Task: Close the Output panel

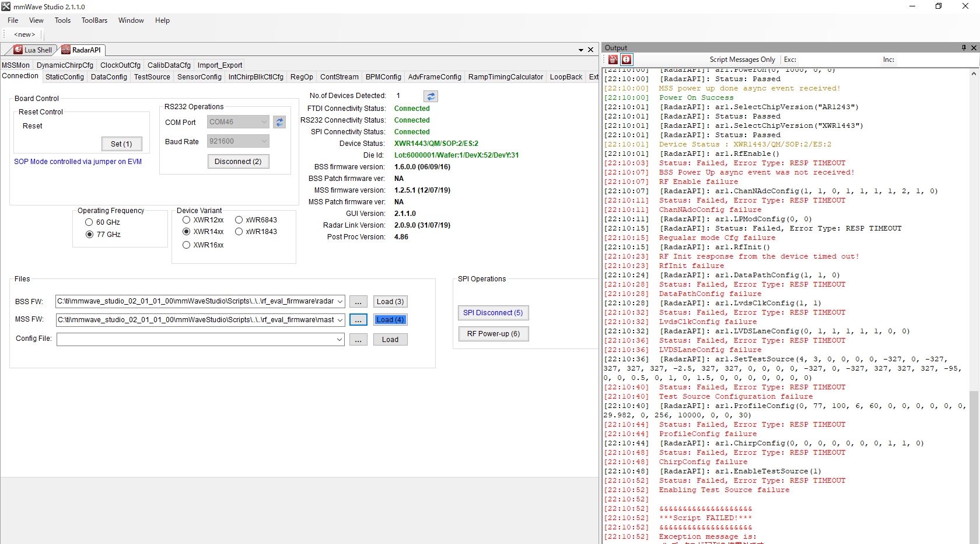Action: coord(974,48)
